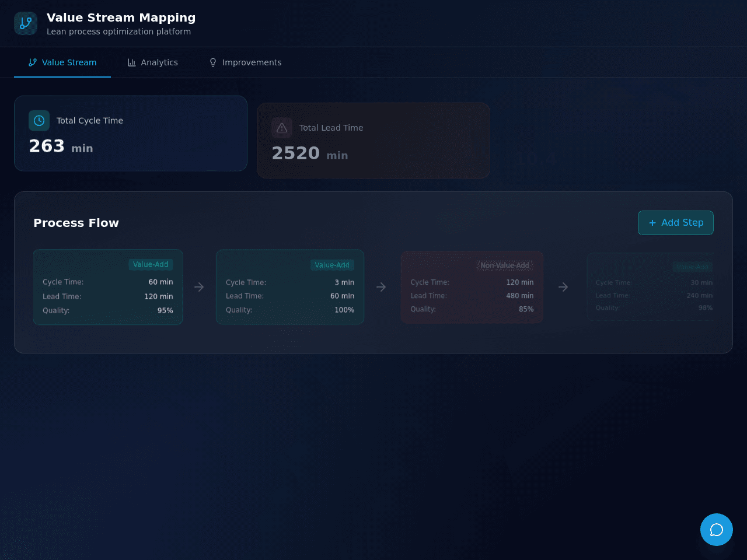This screenshot has height=560, width=747.
Task: Click the Value Stream Mapping title
Action: point(121,17)
